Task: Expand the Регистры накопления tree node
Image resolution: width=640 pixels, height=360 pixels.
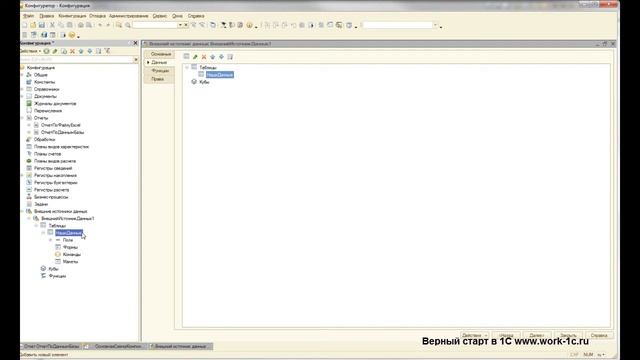Action: (23, 176)
